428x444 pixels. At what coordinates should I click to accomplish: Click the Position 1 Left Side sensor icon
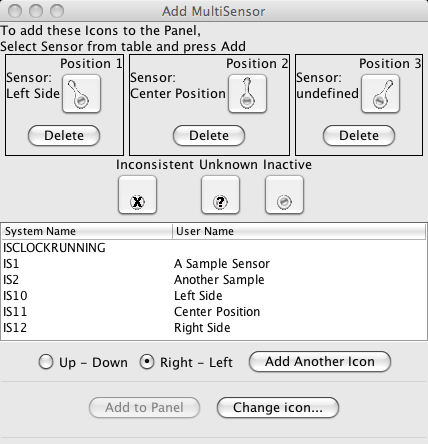[x=81, y=94]
